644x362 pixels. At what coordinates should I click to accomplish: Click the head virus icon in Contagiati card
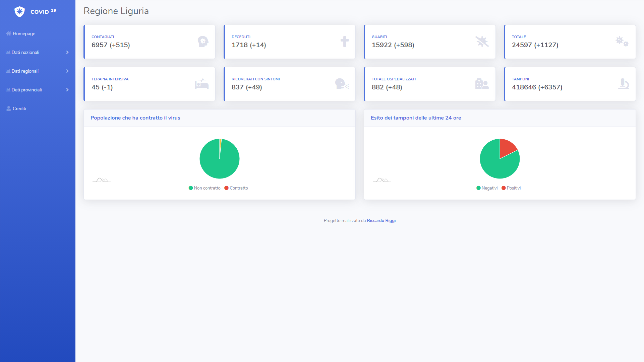[203, 42]
